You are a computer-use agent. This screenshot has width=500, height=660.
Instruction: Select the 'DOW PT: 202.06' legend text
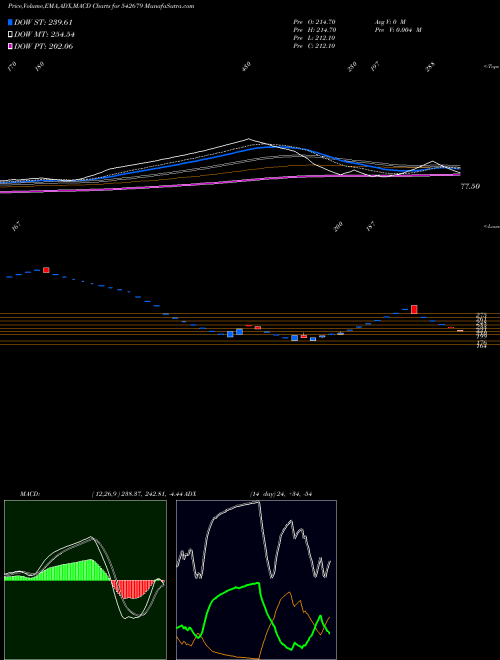pyautogui.click(x=44, y=46)
